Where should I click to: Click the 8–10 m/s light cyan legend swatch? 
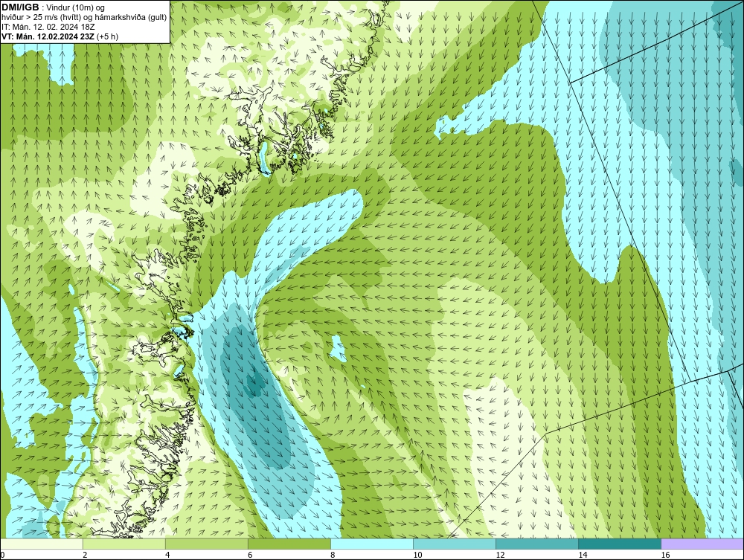tap(371, 544)
